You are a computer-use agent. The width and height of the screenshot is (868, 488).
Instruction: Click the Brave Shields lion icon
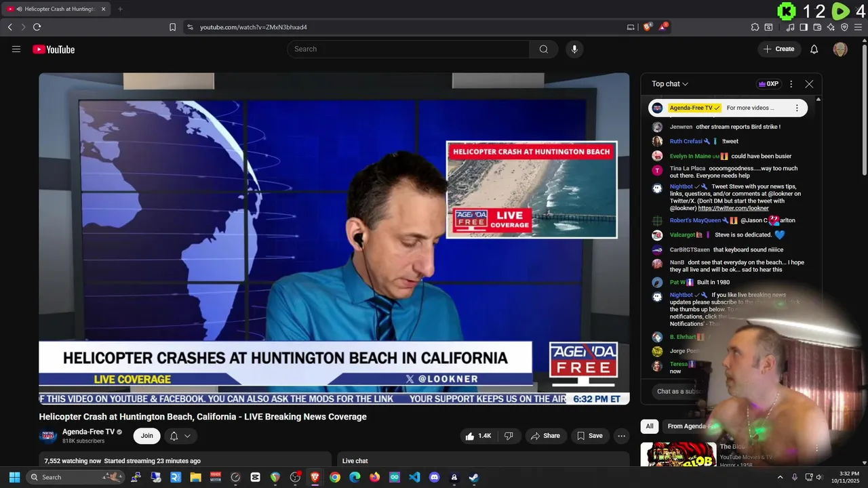point(648,27)
